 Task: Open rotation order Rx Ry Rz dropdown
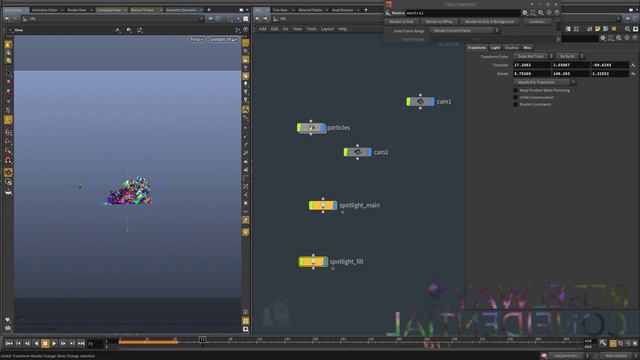point(570,56)
